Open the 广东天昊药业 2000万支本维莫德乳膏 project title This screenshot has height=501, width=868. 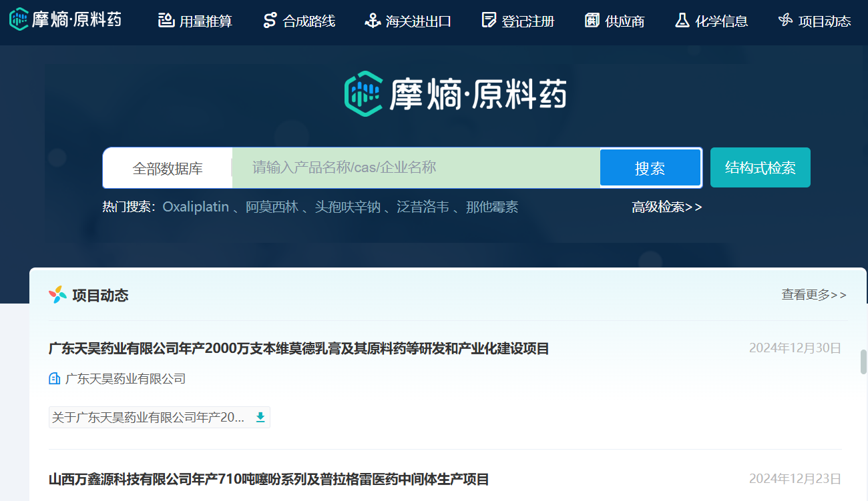coord(298,348)
